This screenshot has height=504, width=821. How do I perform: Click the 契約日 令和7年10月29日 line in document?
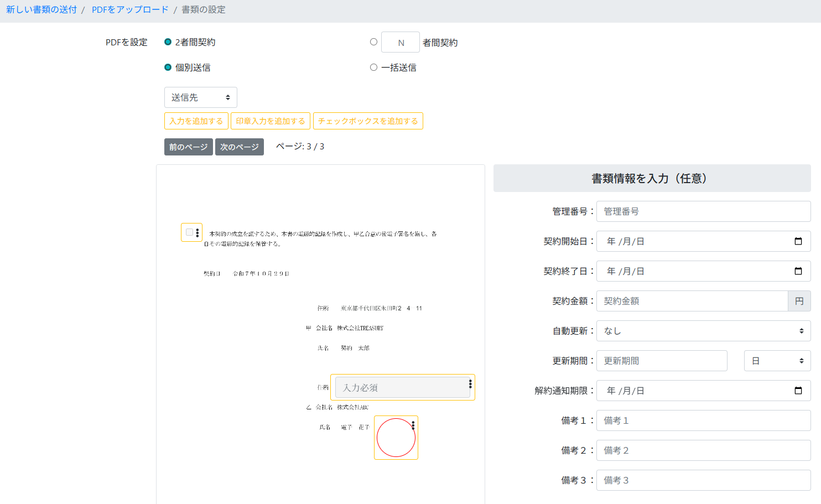pyautogui.click(x=247, y=273)
